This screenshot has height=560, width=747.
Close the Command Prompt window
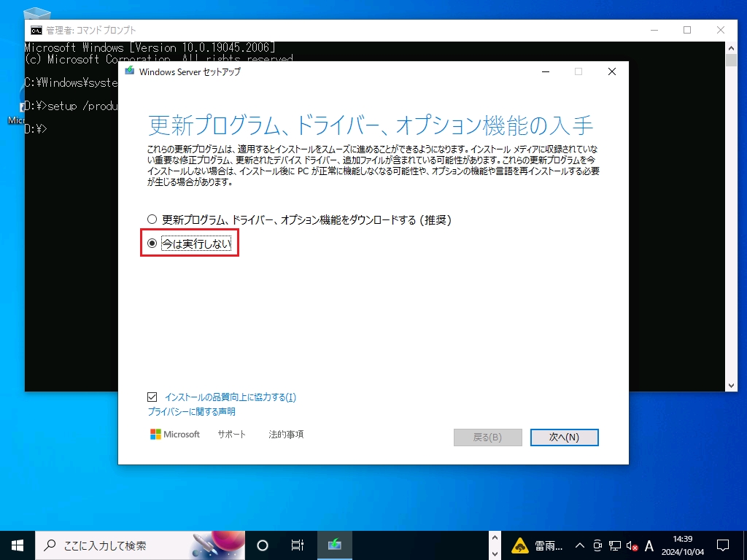[721, 30]
